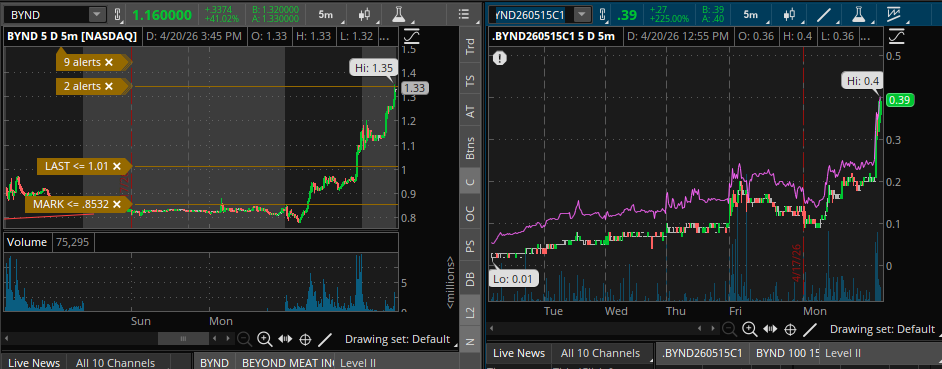Open Live News tab in left panel
Image resolution: width=942 pixels, height=369 pixels.
coord(34,363)
